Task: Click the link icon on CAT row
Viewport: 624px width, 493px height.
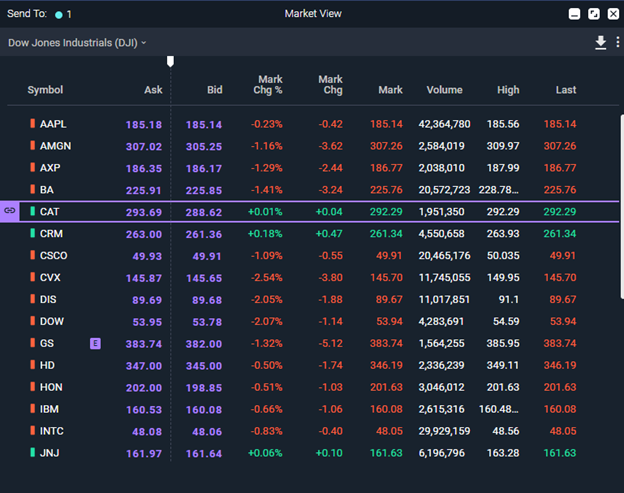Action: pos(10,211)
